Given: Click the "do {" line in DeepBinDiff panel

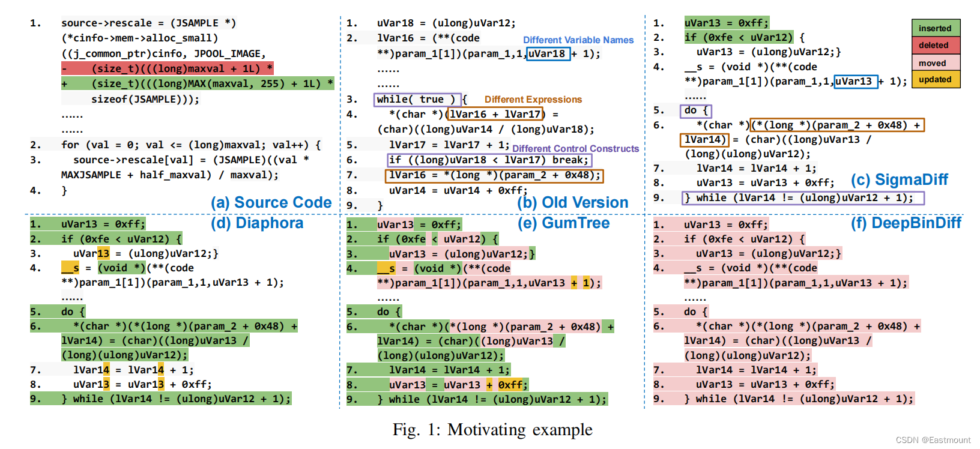Looking at the screenshot, I should [696, 312].
